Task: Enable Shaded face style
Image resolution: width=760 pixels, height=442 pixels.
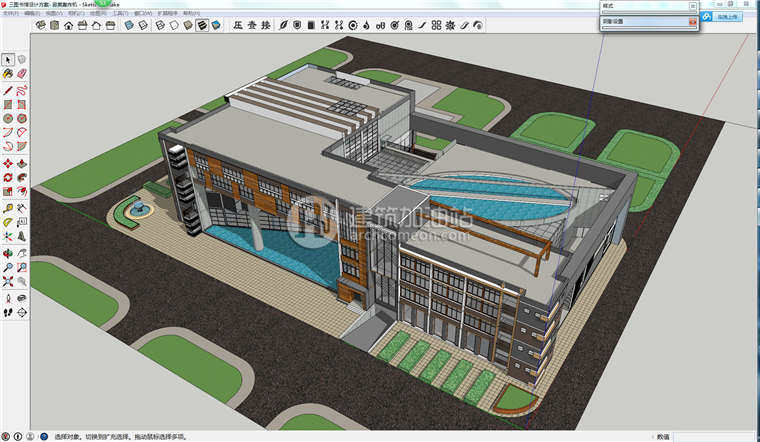Action: [x=188, y=25]
